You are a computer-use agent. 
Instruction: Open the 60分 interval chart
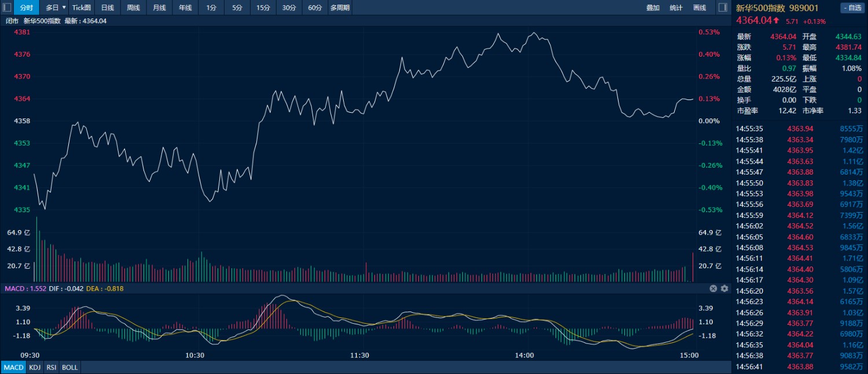tap(315, 8)
